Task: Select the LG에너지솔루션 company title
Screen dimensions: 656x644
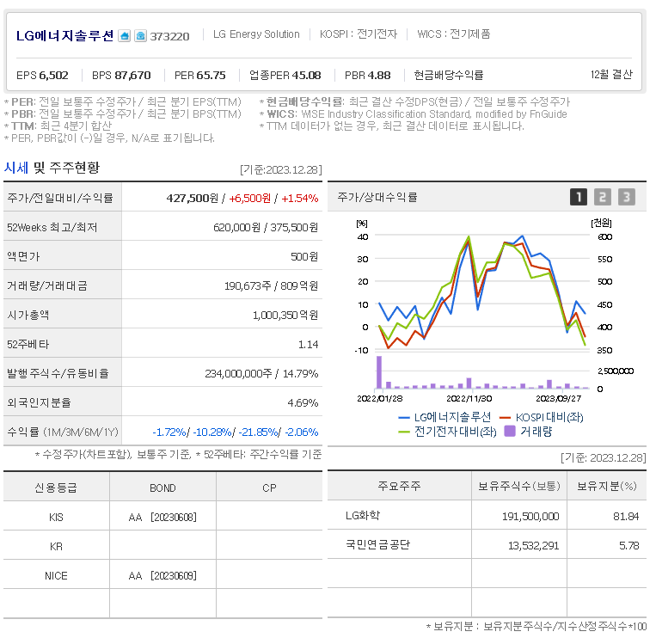Action: pyautogui.click(x=64, y=36)
